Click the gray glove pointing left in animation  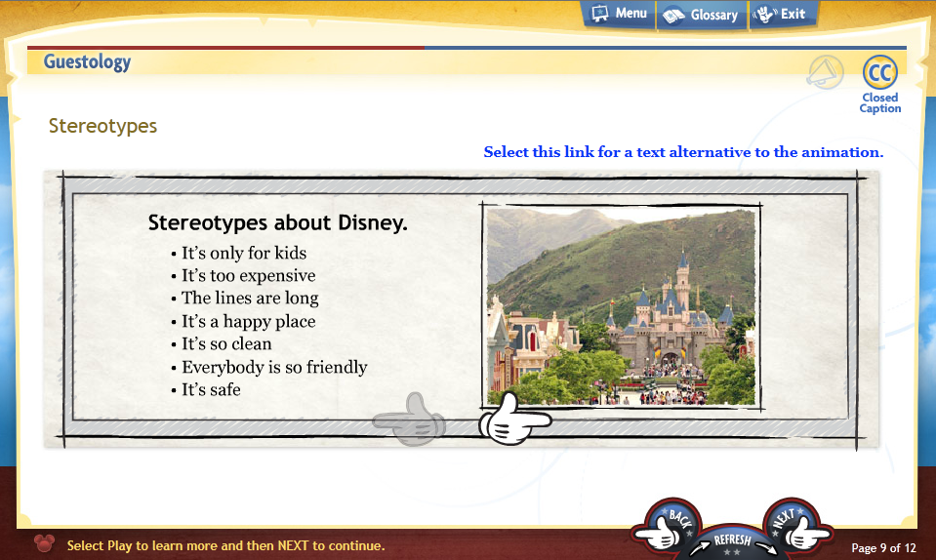click(x=410, y=420)
